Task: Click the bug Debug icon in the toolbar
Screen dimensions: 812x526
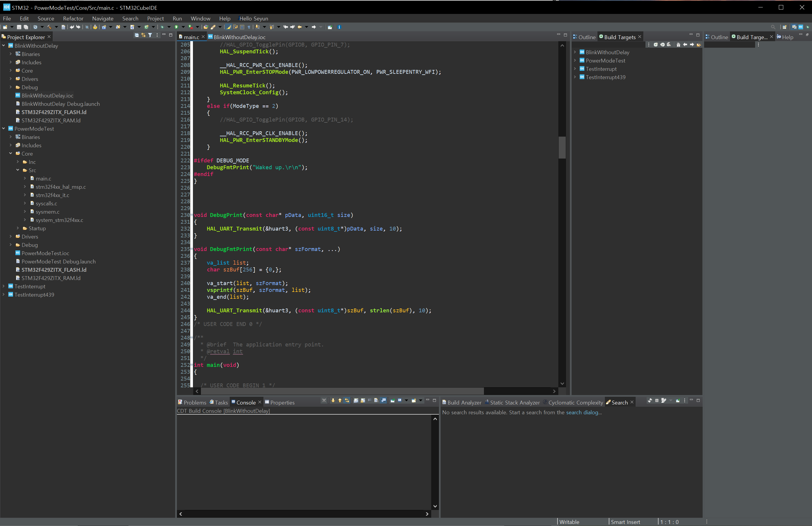Action: pos(162,27)
